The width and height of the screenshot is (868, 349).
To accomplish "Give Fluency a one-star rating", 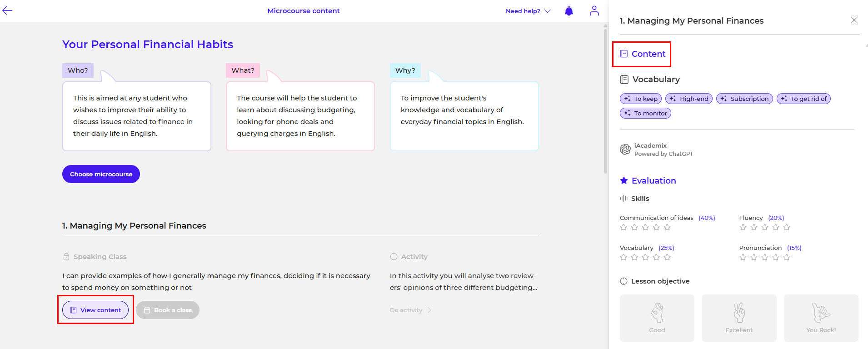I will [x=743, y=227].
